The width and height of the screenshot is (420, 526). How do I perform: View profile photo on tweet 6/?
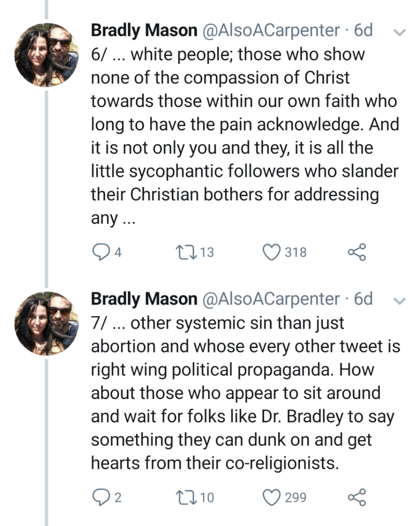point(46,55)
